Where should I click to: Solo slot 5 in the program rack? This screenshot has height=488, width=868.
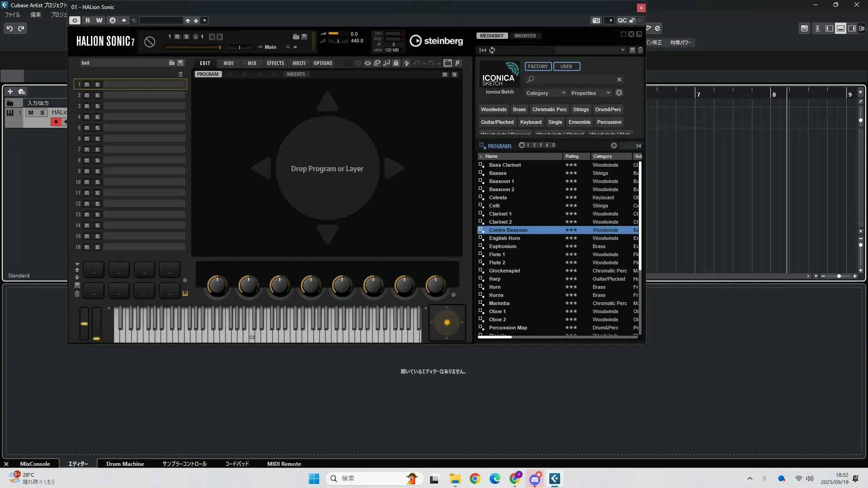tap(97, 128)
